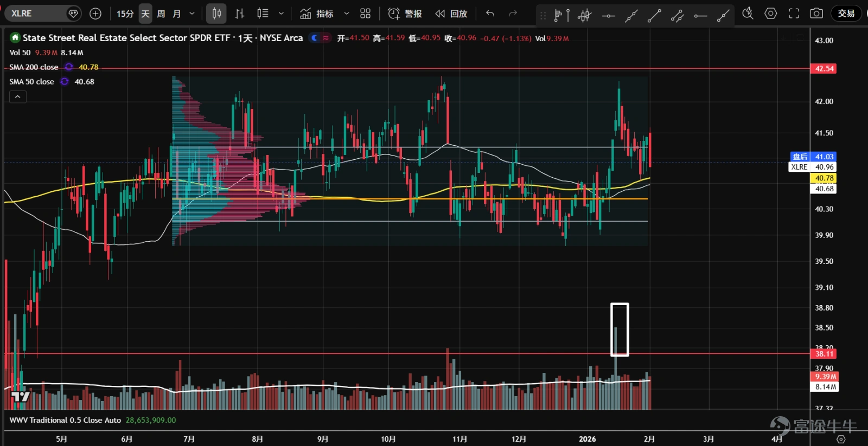This screenshot has width=868, height=446.
Task: Click the 42.54 red price line label
Action: click(x=824, y=68)
